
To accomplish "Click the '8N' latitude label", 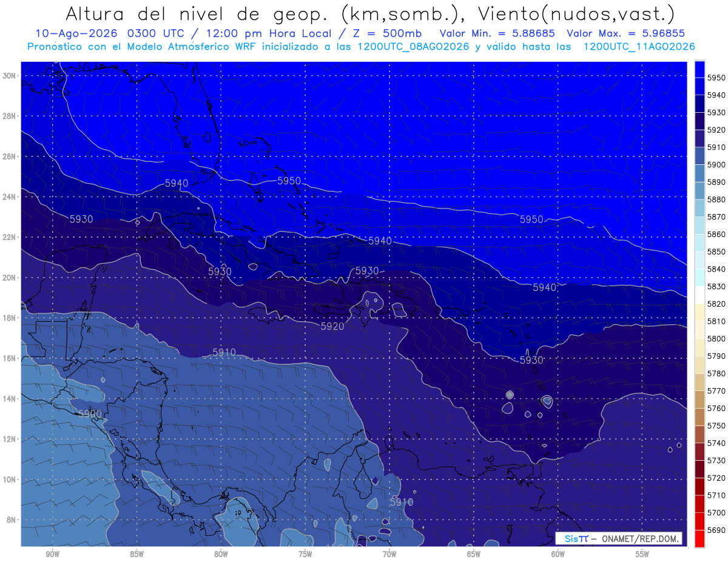I will point(12,520).
